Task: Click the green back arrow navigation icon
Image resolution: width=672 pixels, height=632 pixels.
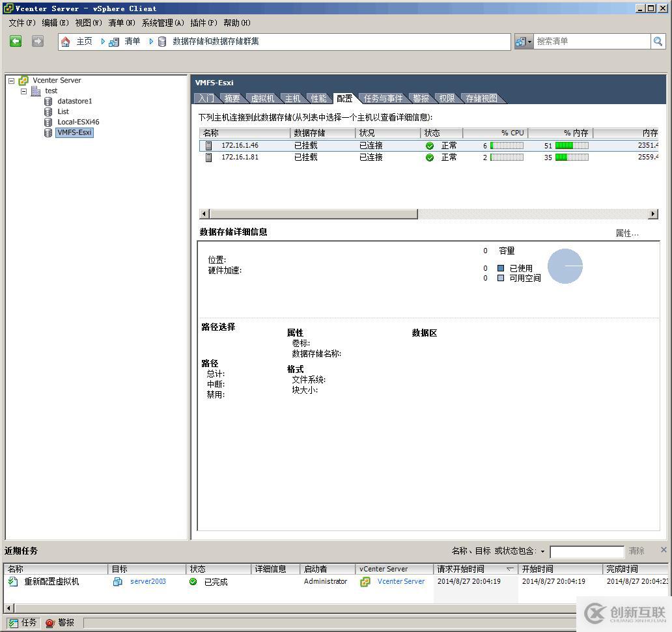Action: (x=15, y=41)
